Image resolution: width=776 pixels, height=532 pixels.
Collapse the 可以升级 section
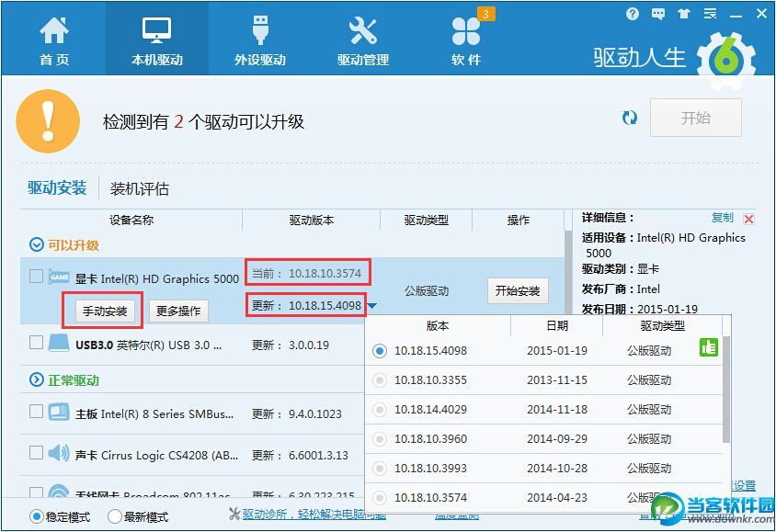pyautogui.click(x=37, y=244)
